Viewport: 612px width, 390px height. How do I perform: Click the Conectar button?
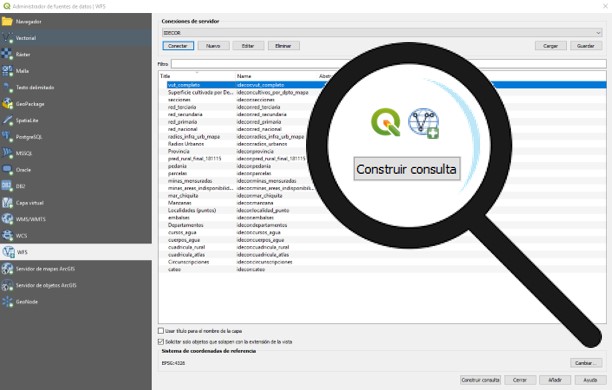click(178, 46)
